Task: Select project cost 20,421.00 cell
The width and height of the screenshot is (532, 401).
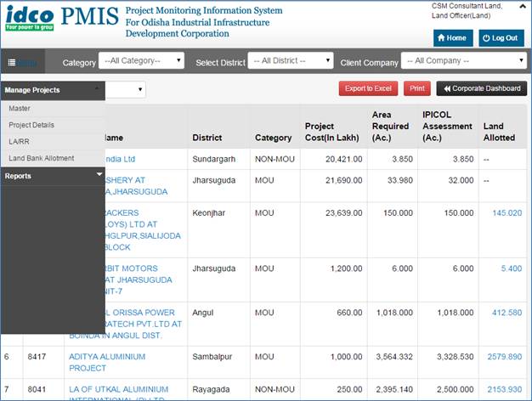Action: [343, 159]
